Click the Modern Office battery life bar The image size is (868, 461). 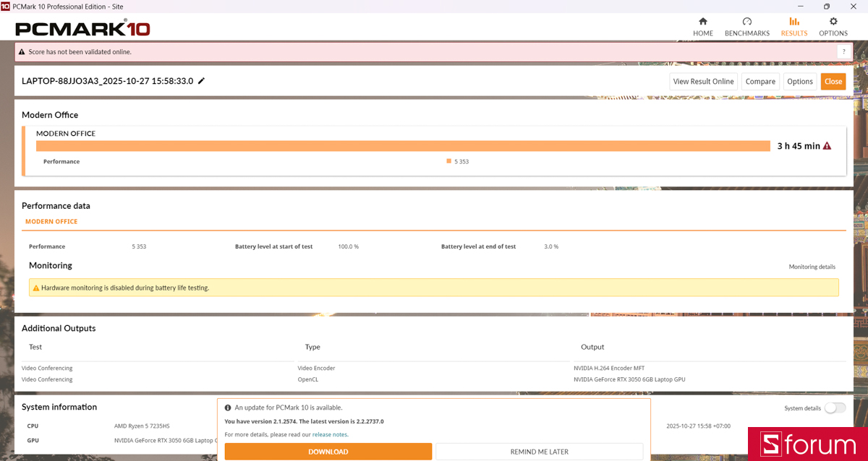click(403, 146)
